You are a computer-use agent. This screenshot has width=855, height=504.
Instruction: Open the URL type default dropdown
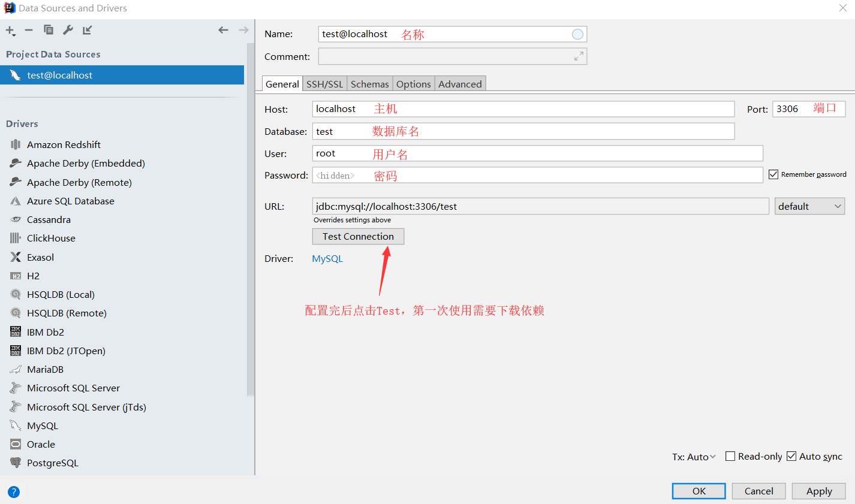809,206
